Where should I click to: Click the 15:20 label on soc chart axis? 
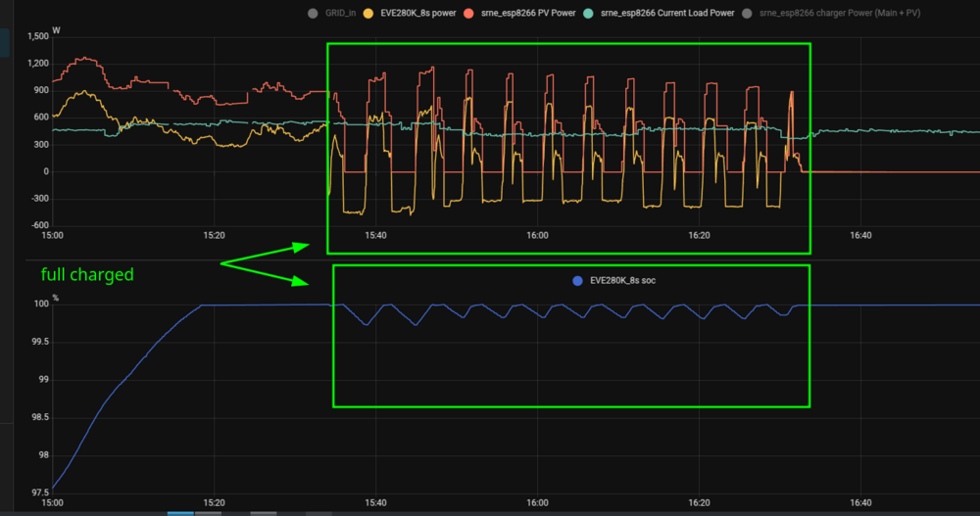pos(214,503)
